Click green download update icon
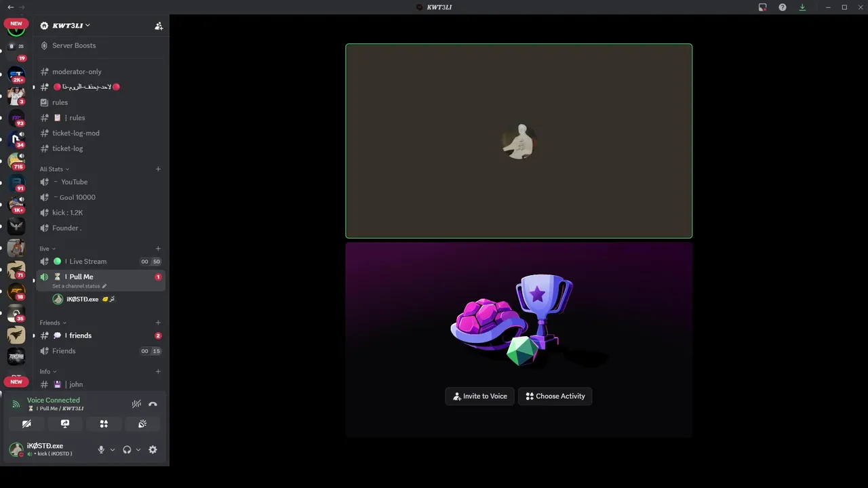 pyautogui.click(x=802, y=7)
